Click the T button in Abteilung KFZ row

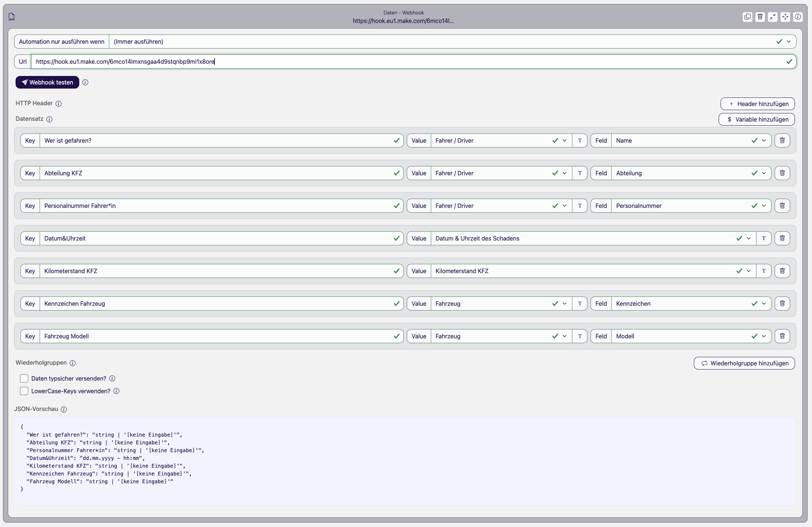(x=580, y=173)
